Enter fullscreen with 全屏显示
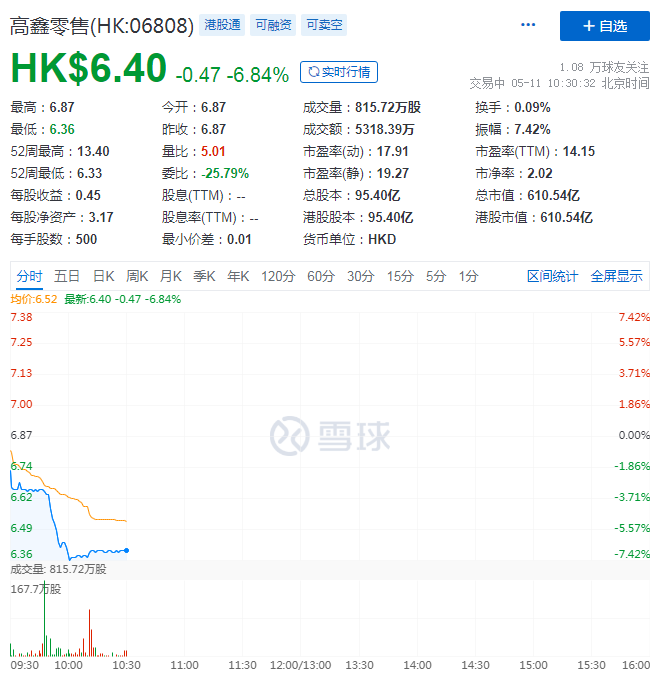 click(616, 276)
